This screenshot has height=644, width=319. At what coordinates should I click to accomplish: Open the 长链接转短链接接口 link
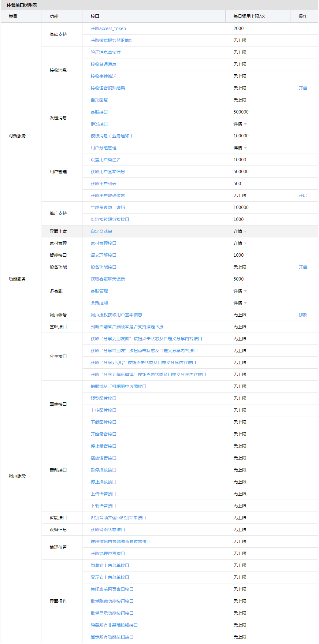tap(110, 219)
